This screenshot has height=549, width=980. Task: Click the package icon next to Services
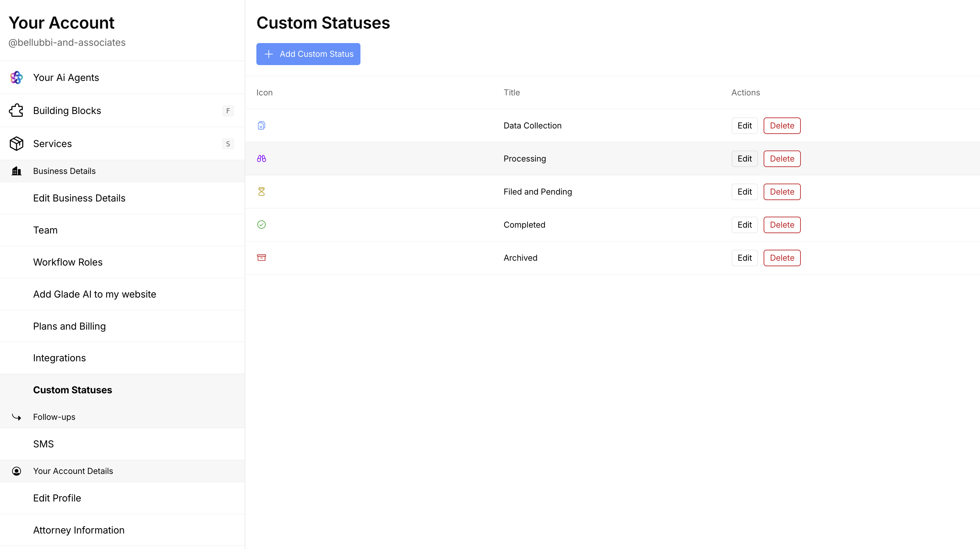[x=16, y=143]
